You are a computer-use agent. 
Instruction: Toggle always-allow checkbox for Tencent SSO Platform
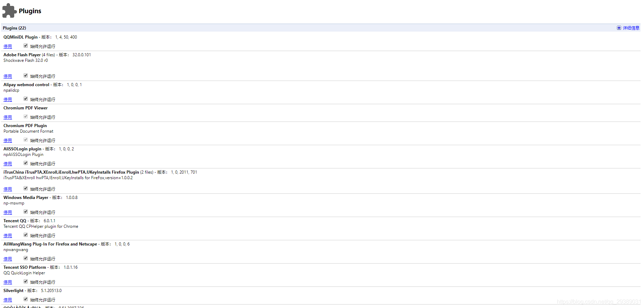[x=26, y=282]
